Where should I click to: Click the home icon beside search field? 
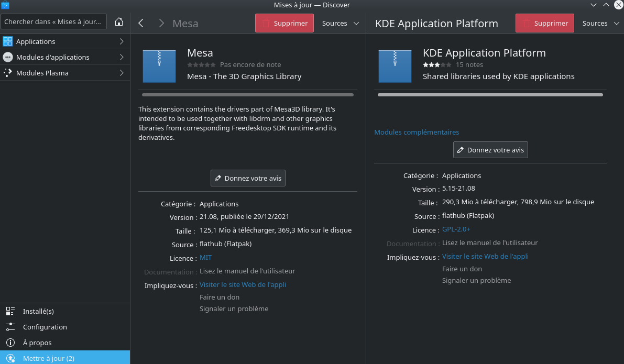click(x=119, y=22)
